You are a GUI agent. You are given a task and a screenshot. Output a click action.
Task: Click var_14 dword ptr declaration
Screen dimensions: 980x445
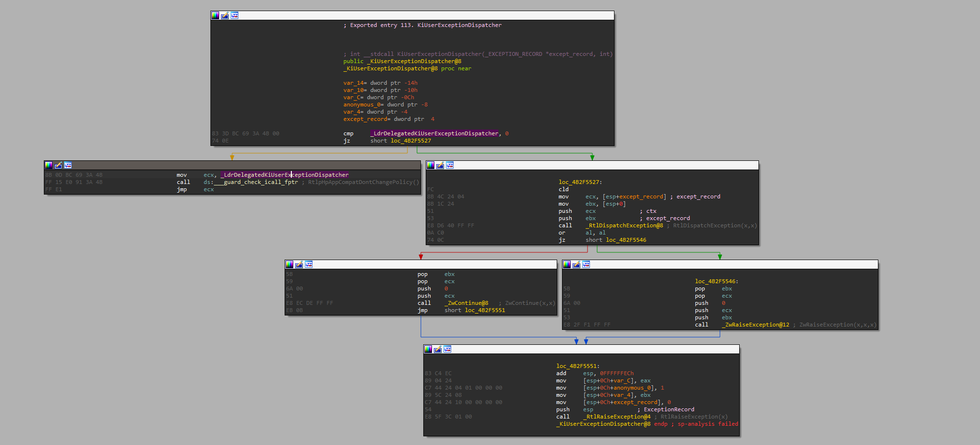pyautogui.click(x=380, y=83)
